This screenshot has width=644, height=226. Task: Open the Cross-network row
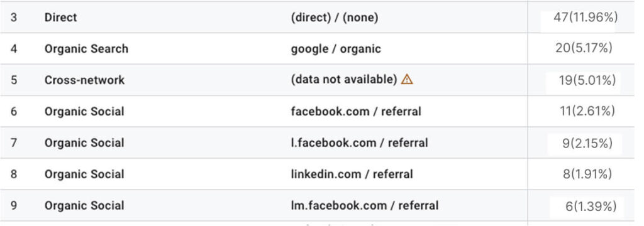point(317,80)
